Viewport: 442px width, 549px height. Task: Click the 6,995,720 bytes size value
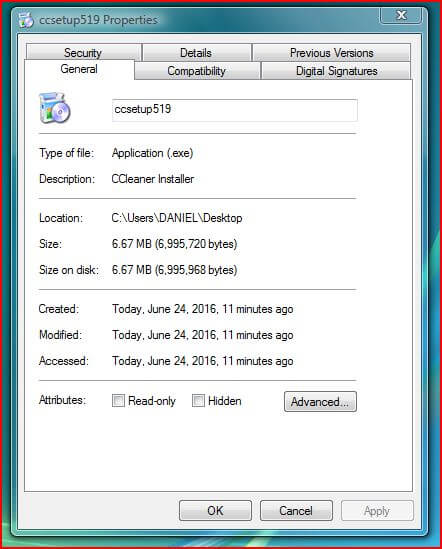coord(196,244)
